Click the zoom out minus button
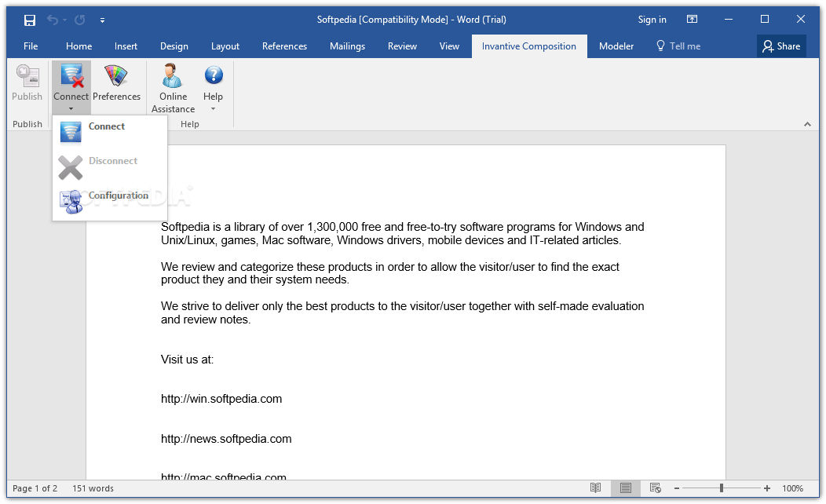This screenshot has width=826, height=504. tap(677, 489)
